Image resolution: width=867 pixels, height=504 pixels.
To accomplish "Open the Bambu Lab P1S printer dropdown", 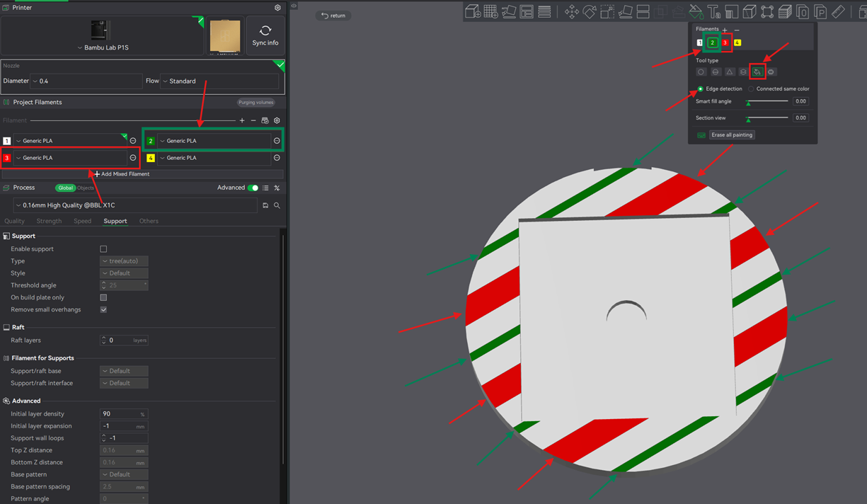I will coord(103,47).
